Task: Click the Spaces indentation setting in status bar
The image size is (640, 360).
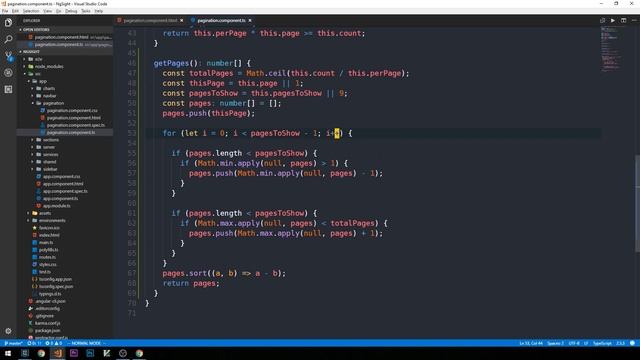Action: [x=555, y=343]
